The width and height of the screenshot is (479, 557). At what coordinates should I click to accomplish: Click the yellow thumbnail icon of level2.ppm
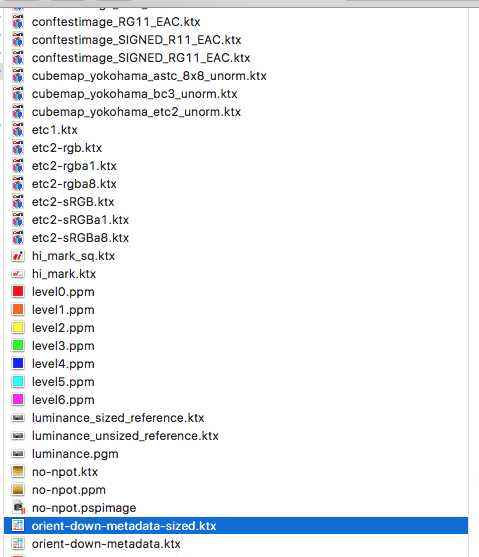tap(18, 328)
